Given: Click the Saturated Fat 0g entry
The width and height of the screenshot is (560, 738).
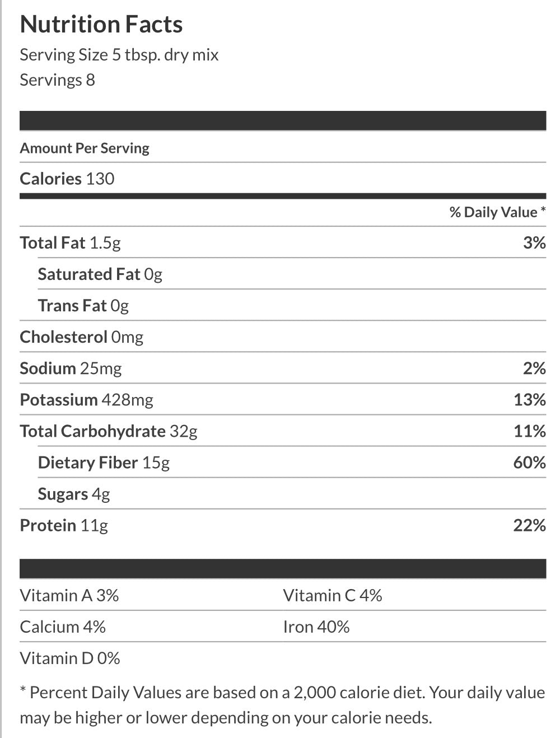Looking at the screenshot, I should pyautogui.click(x=100, y=274).
